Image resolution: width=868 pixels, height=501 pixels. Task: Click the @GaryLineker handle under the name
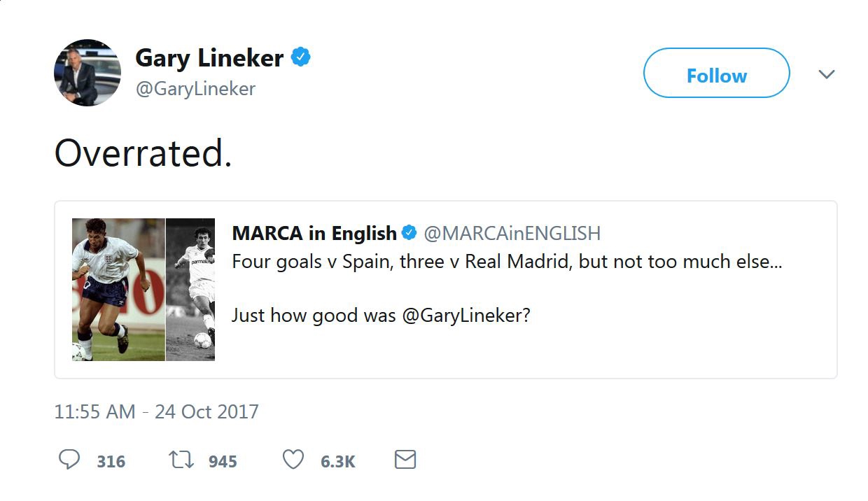pos(195,89)
